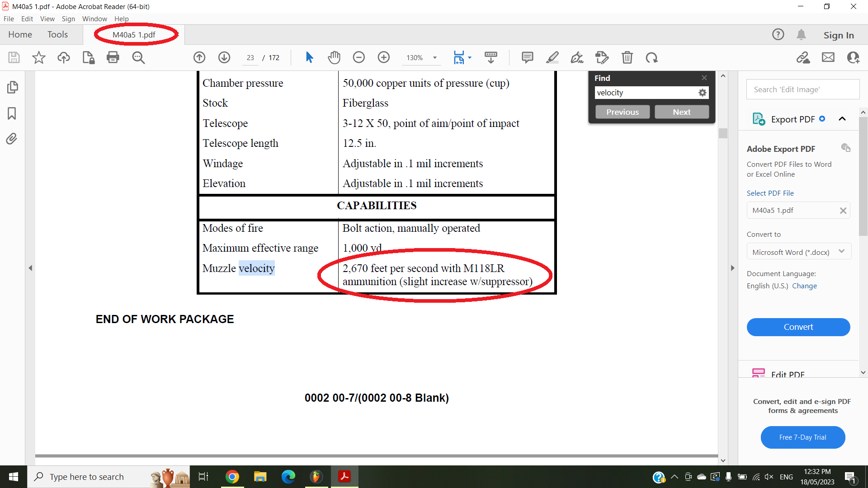Click the page number field
Image resolution: width=868 pixels, height=488 pixels.
250,57
